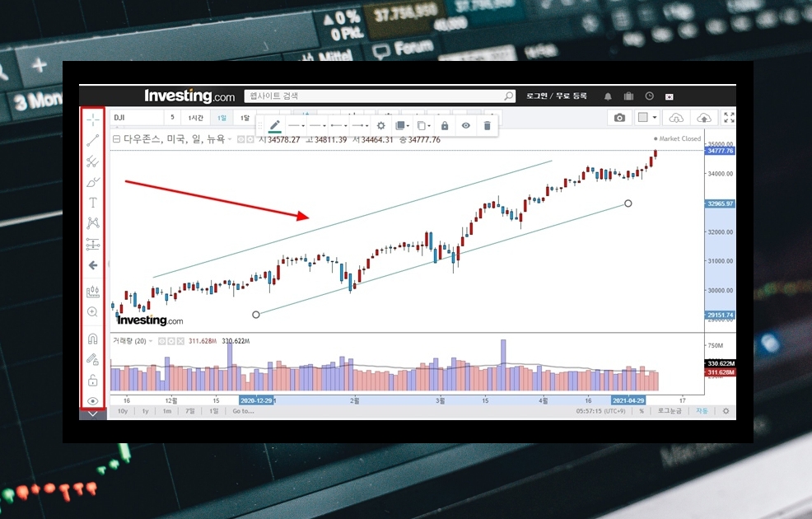The width and height of the screenshot is (812, 519).
Task: Open the right arrow end dropdown
Action: [360, 126]
